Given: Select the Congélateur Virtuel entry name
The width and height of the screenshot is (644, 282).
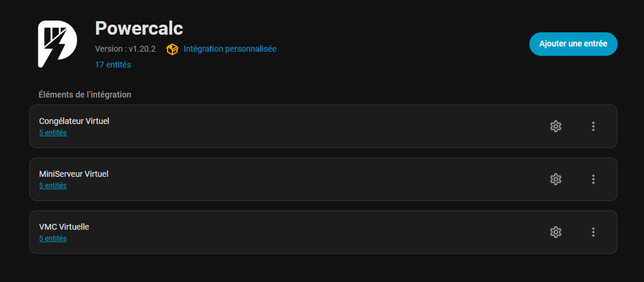Looking at the screenshot, I should (x=74, y=121).
